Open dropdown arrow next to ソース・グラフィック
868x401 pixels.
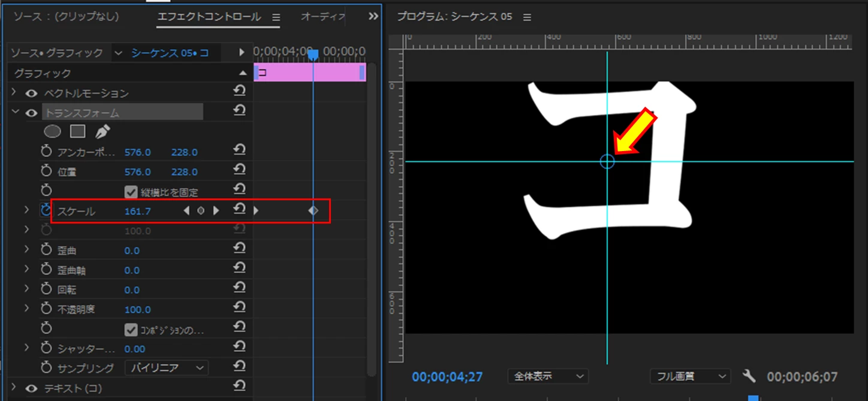tap(117, 53)
